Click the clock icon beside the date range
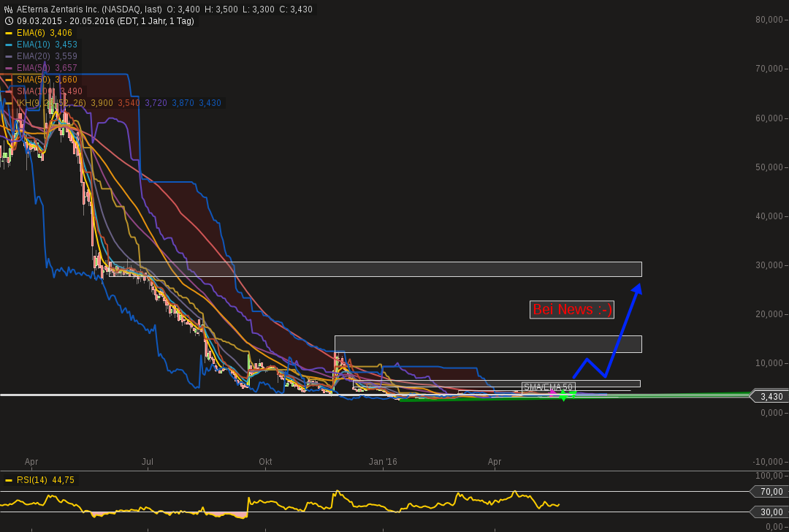 pyautogui.click(x=9, y=21)
